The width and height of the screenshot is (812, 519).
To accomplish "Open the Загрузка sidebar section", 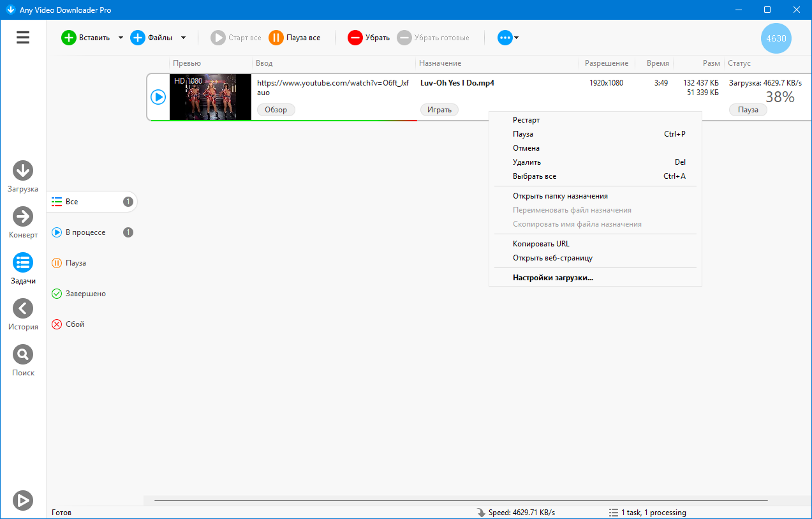I will tap(23, 170).
